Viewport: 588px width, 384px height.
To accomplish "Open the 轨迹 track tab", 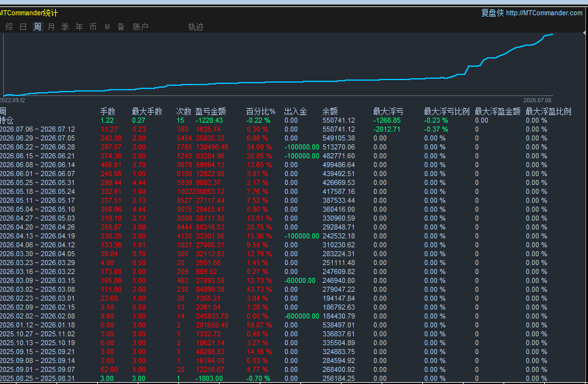I will point(196,27).
